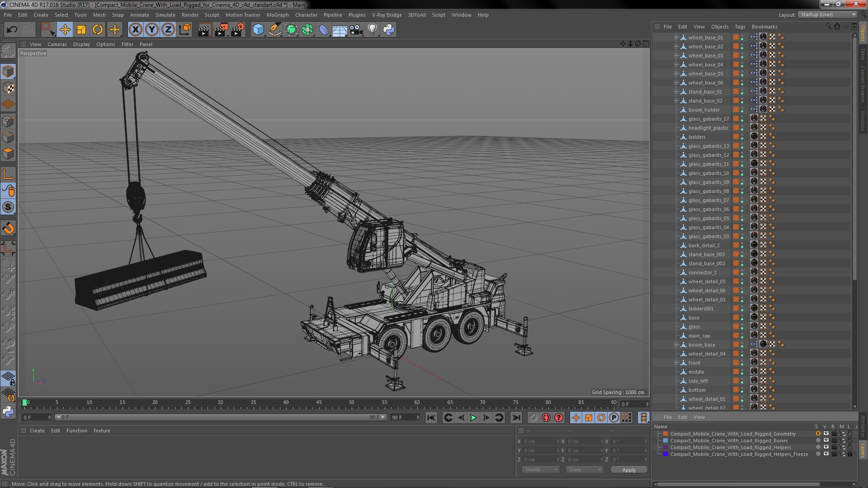Click the Undo arrow icon
This screenshot has width=868, height=488.
tap(12, 30)
